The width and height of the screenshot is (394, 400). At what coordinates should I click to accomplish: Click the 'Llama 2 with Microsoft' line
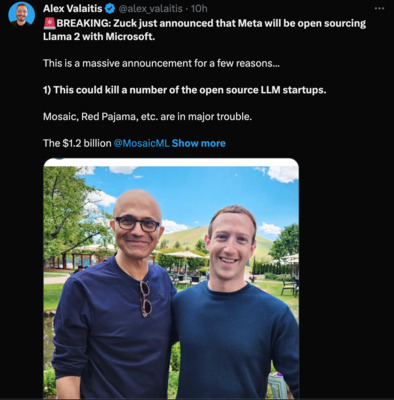(x=99, y=37)
